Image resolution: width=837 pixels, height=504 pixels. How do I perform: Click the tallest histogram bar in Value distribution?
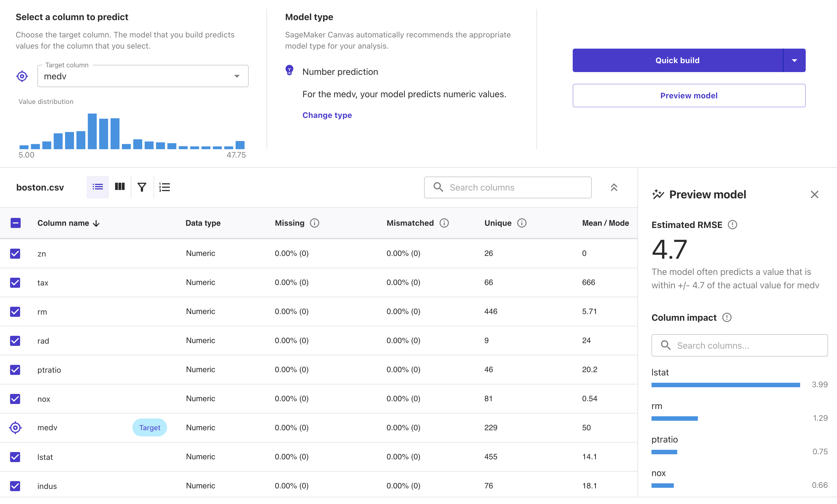pyautogui.click(x=92, y=131)
